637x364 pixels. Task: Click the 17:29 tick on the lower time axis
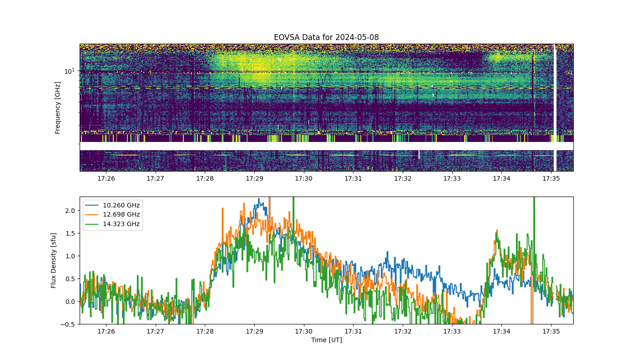coord(254,331)
